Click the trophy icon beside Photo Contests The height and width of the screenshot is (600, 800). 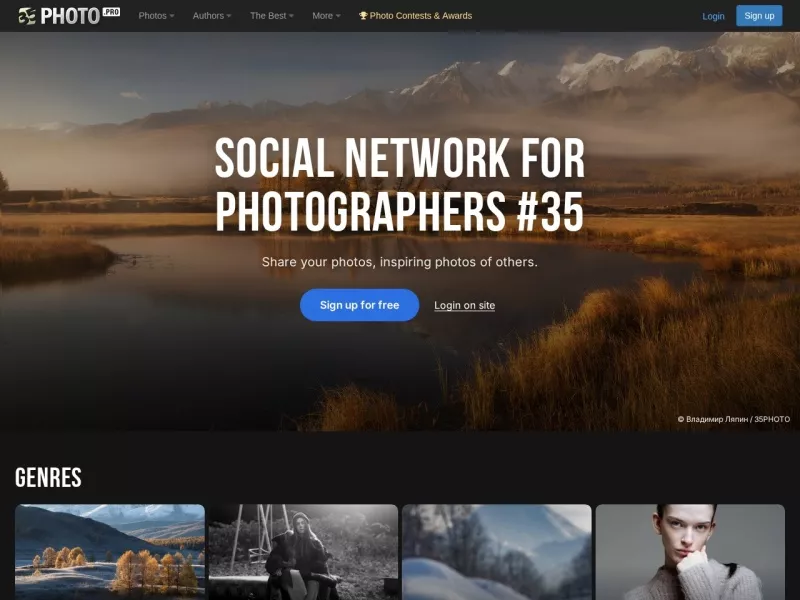click(363, 16)
